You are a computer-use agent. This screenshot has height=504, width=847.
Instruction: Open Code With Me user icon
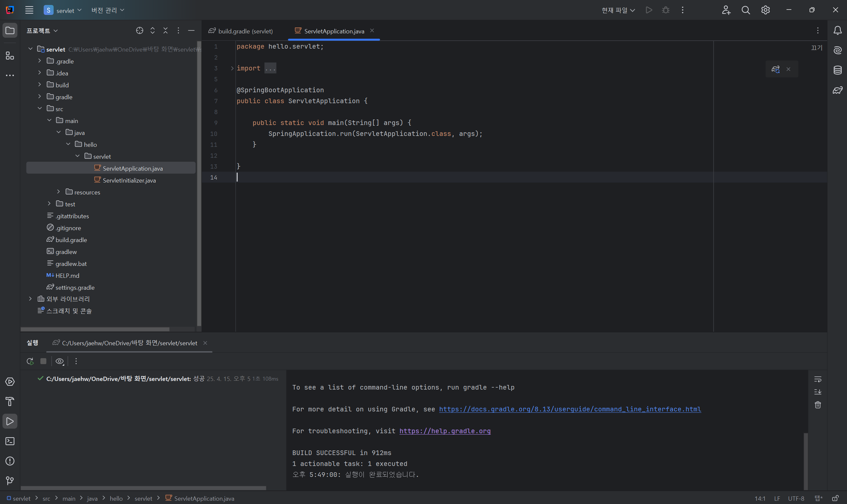[726, 10]
